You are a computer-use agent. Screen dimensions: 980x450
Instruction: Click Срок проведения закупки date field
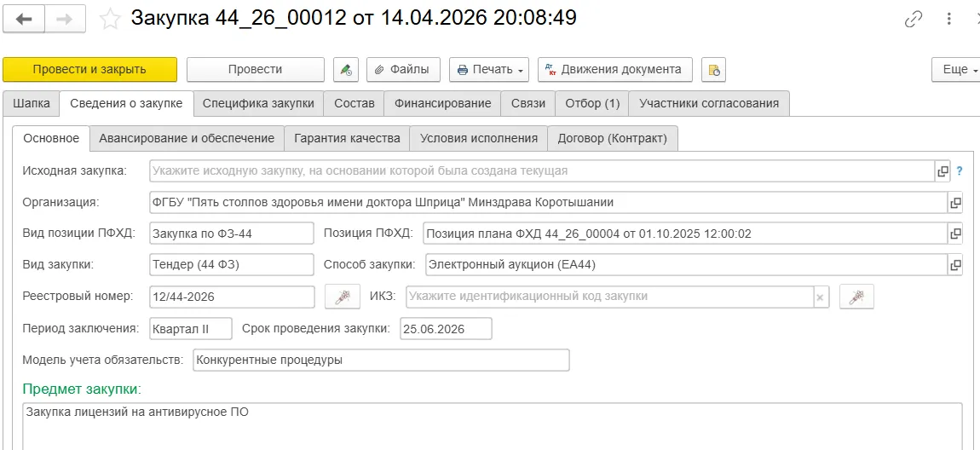[446, 329]
